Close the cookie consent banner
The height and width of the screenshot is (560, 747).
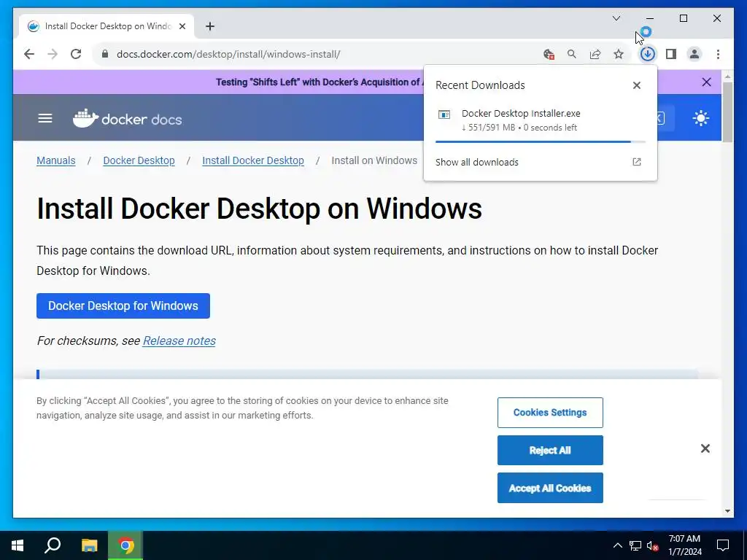coord(705,448)
